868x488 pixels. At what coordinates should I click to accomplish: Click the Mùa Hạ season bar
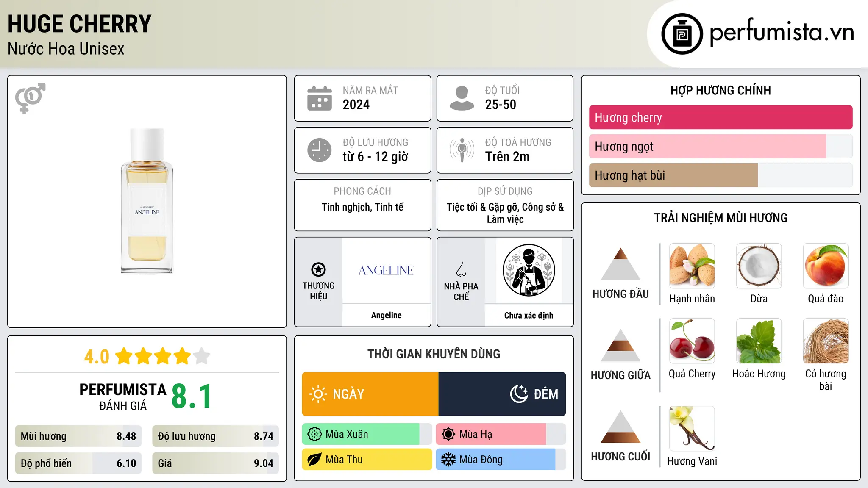point(501,434)
